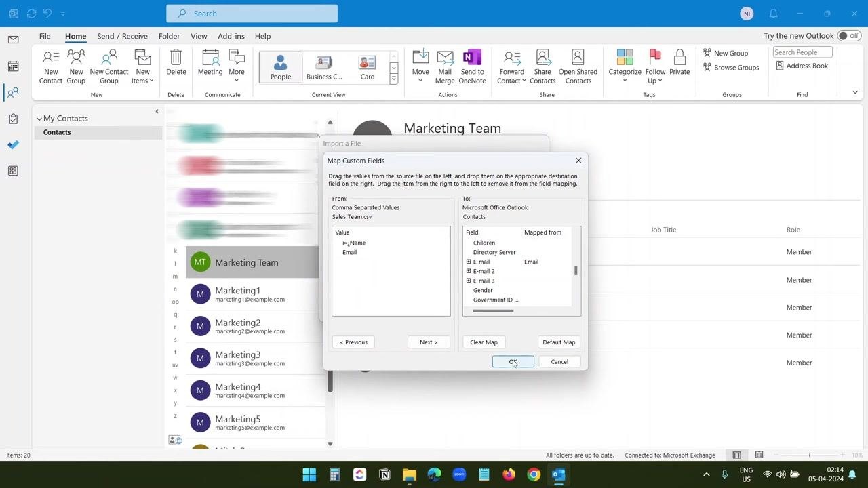Click Send to OneNote icon
The height and width of the screenshot is (488, 868).
click(472, 67)
